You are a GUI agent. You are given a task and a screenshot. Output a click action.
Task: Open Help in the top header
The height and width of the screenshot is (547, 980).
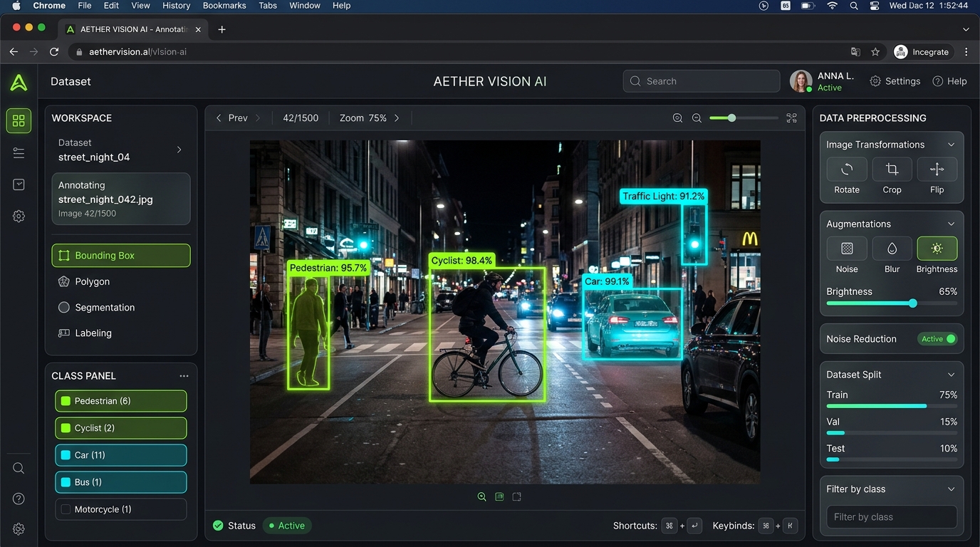click(949, 81)
